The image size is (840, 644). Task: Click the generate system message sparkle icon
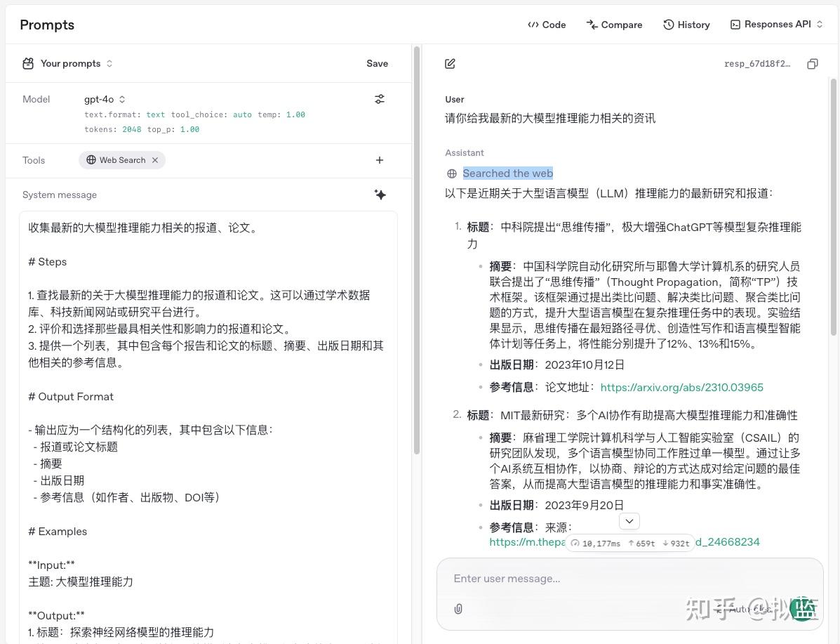pyautogui.click(x=380, y=195)
